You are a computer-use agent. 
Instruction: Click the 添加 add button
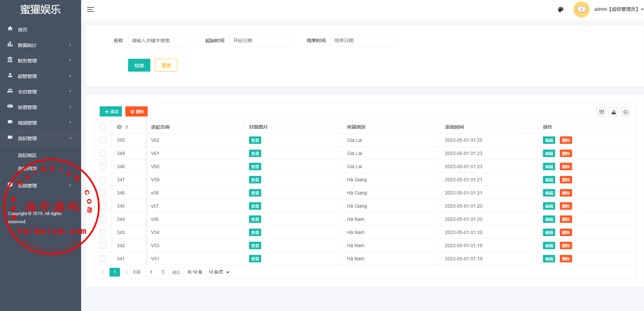[111, 111]
